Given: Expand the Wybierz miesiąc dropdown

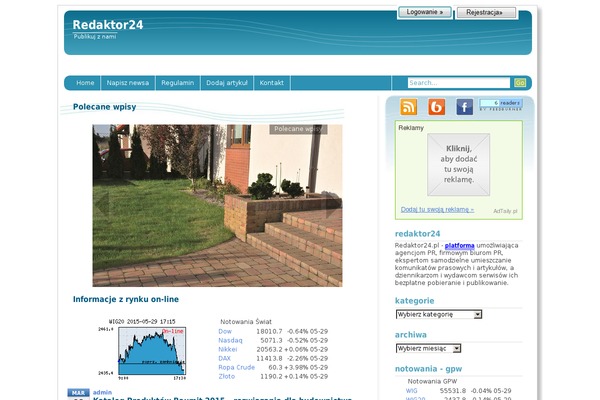Looking at the screenshot, I should (428, 349).
